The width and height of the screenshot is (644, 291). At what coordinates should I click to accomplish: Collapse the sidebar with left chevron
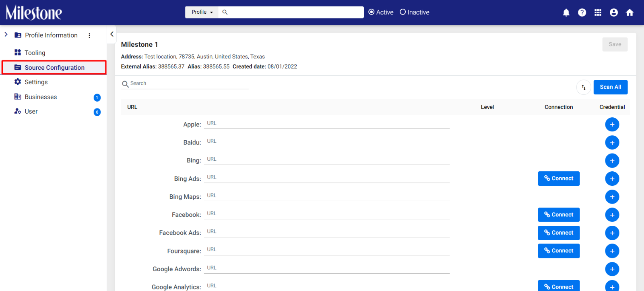(x=112, y=34)
